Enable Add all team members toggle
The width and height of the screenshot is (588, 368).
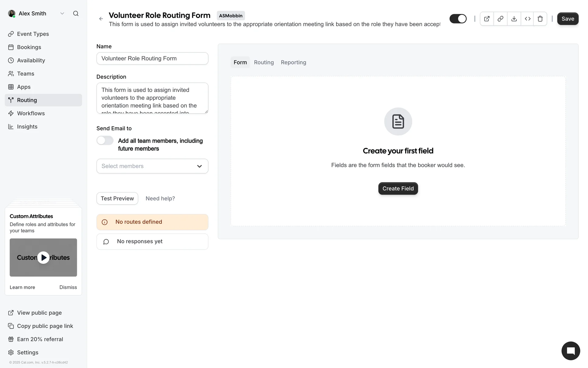click(x=105, y=140)
